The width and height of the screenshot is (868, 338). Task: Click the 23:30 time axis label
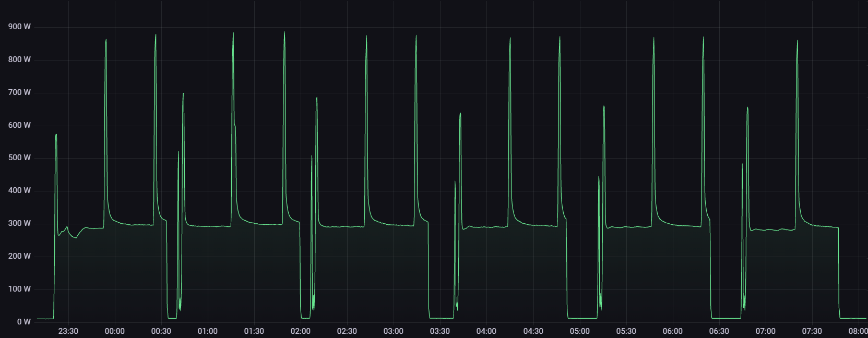click(x=68, y=331)
